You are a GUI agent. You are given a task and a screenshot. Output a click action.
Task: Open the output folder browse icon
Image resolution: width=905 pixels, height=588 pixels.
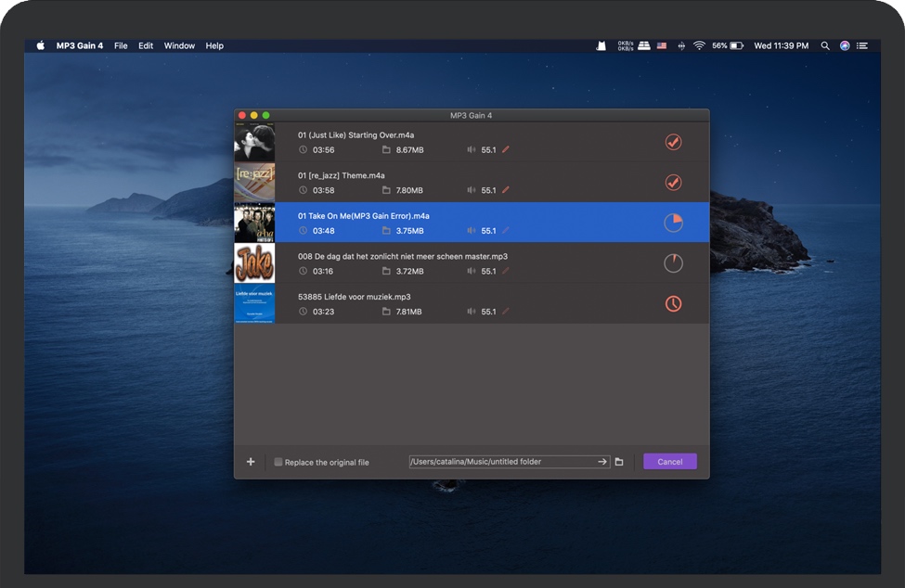[619, 462]
